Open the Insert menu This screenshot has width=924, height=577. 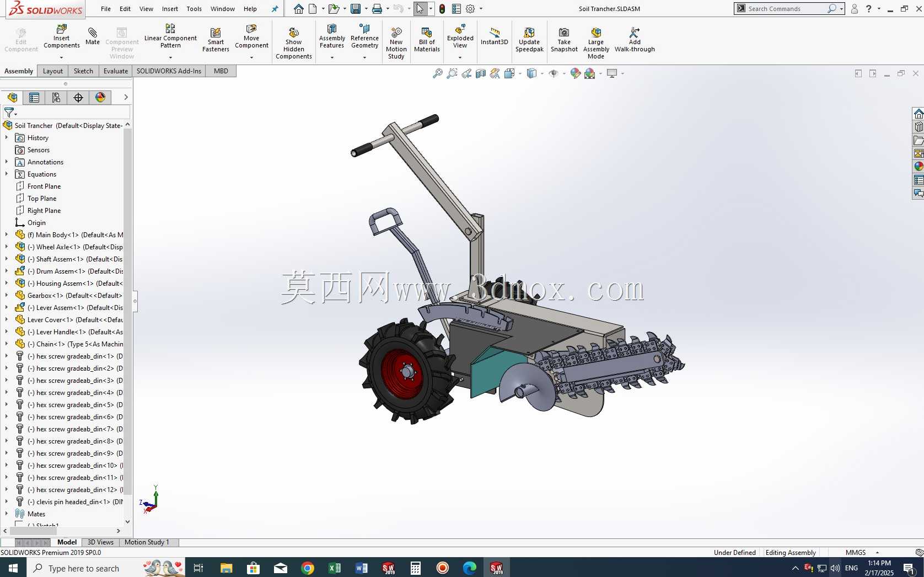pyautogui.click(x=170, y=9)
